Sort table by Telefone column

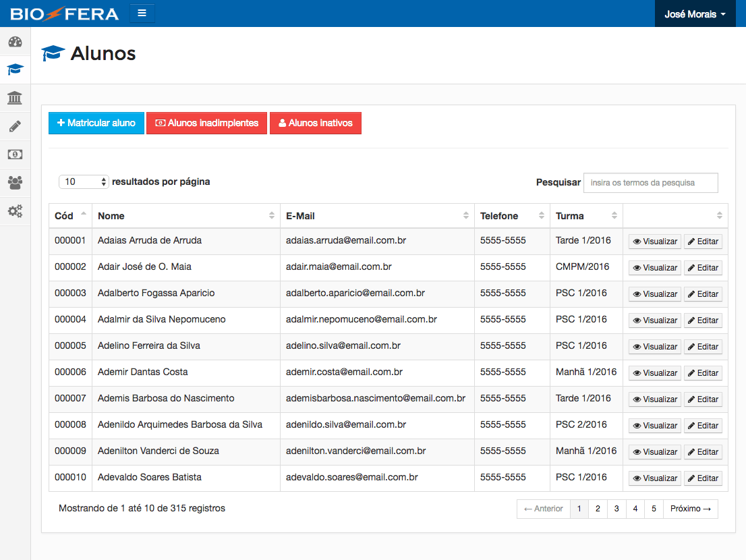coord(512,216)
